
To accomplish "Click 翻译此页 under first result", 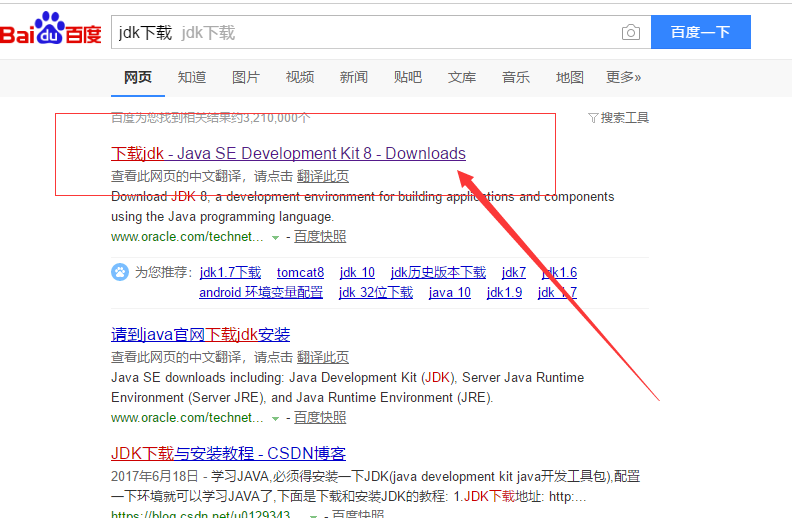I will click(323, 176).
